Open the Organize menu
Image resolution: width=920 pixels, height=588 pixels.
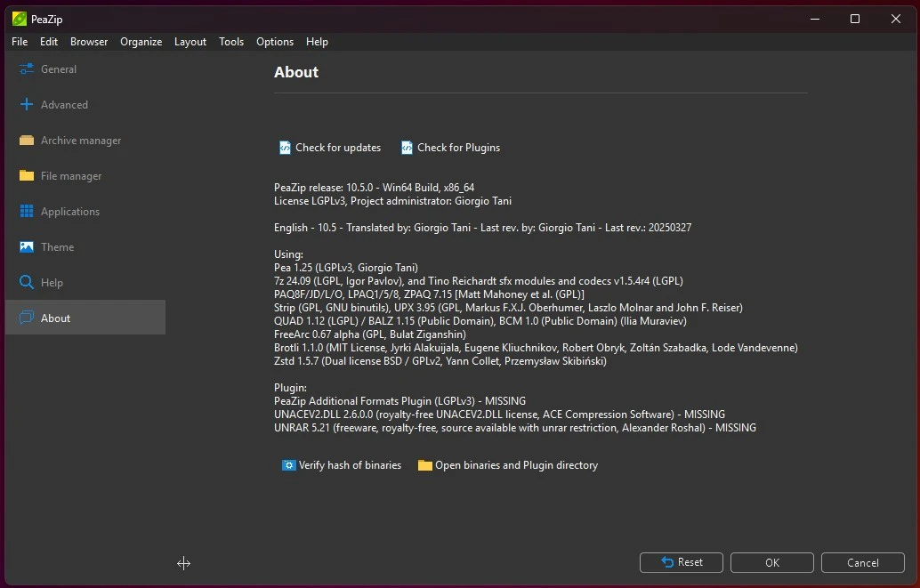(141, 42)
